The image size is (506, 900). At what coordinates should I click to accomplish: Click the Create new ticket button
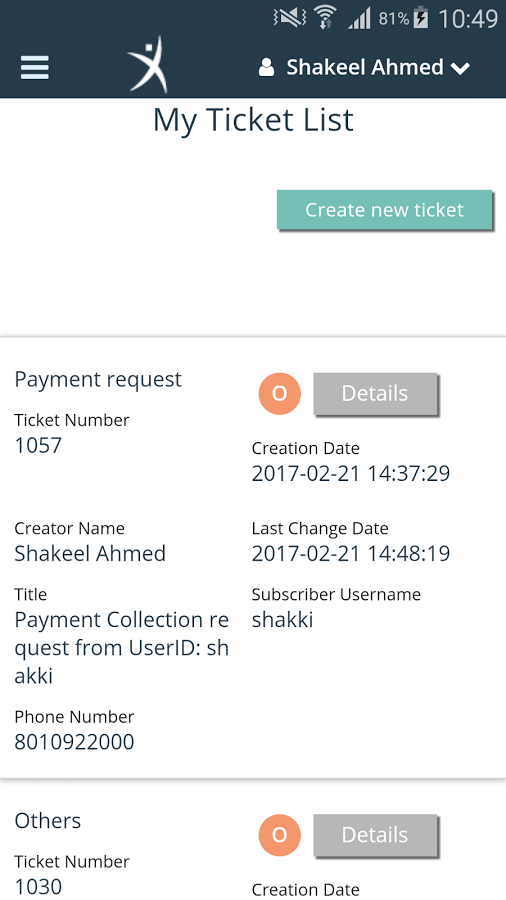tap(384, 210)
